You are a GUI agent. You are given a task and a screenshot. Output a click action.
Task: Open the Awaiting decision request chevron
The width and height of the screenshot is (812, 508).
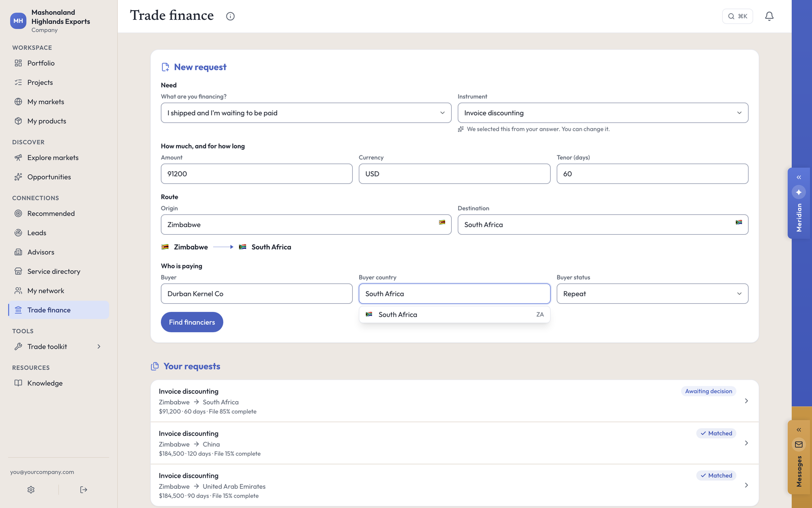coord(746,401)
